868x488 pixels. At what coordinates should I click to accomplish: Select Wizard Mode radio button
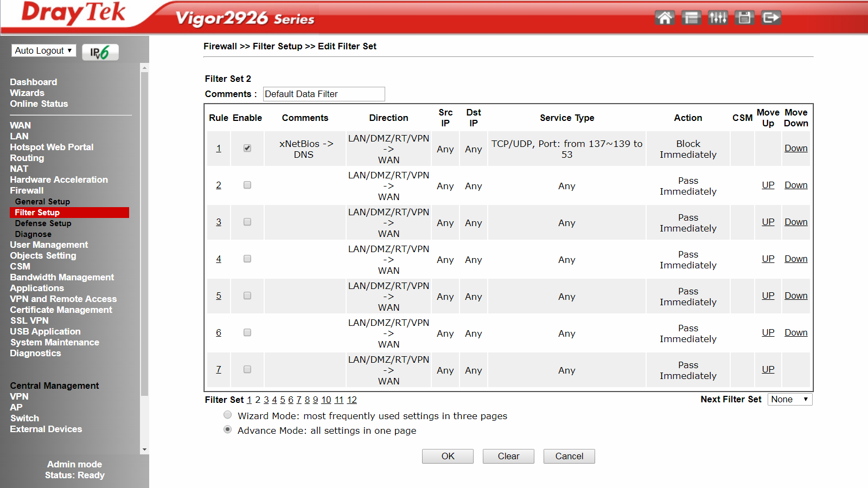point(228,415)
